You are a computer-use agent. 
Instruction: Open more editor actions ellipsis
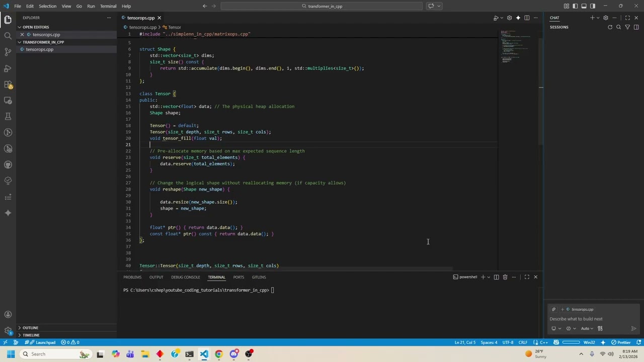(535, 18)
